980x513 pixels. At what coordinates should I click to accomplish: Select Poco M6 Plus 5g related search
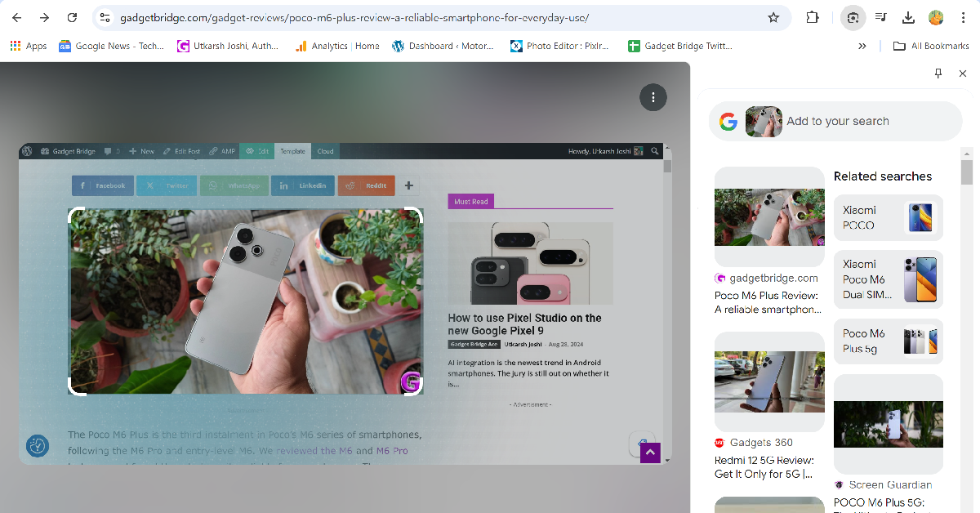point(889,341)
